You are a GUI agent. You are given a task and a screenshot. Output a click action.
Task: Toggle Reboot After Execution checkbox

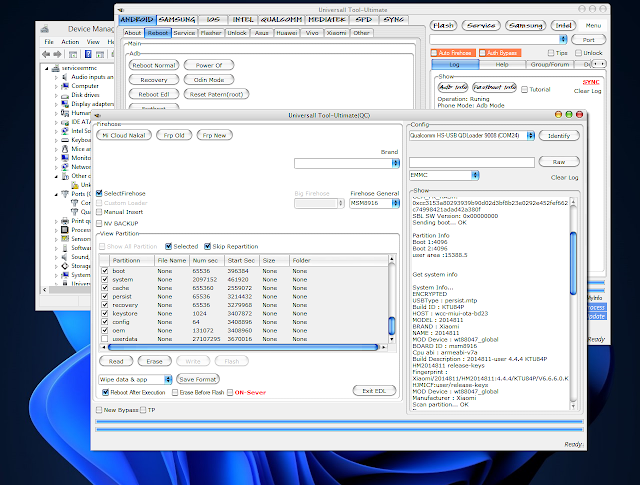pyautogui.click(x=105, y=392)
